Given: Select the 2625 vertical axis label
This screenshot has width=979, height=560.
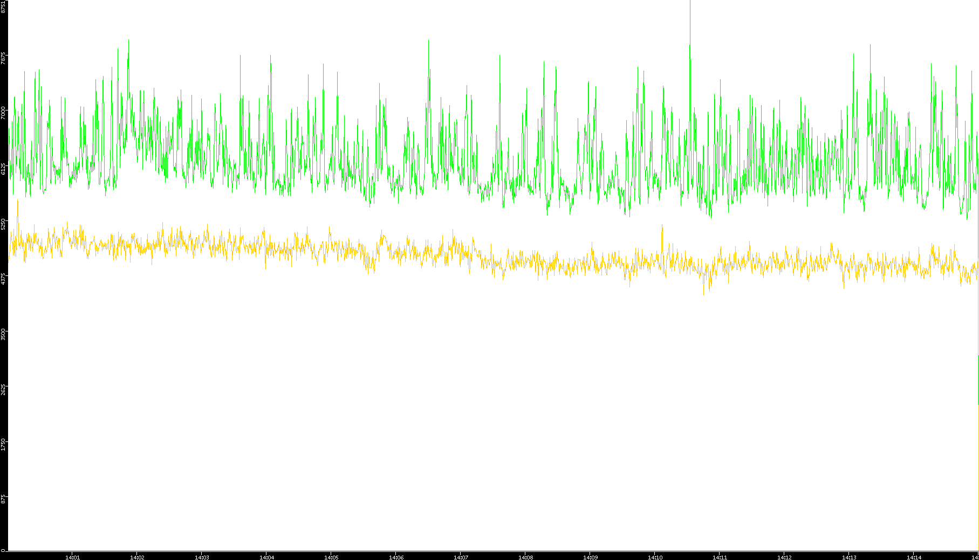Looking at the screenshot, I should click(3, 389).
